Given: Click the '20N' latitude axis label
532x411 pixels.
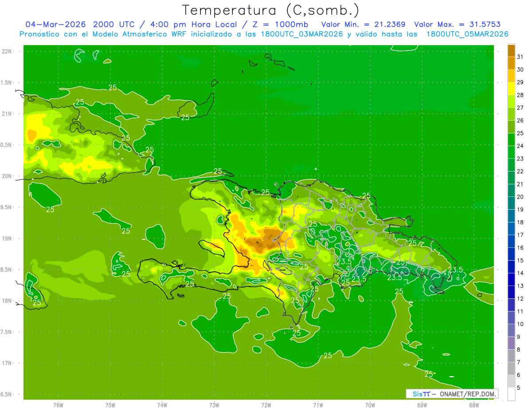Looking at the screenshot, I should click(7, 176).
